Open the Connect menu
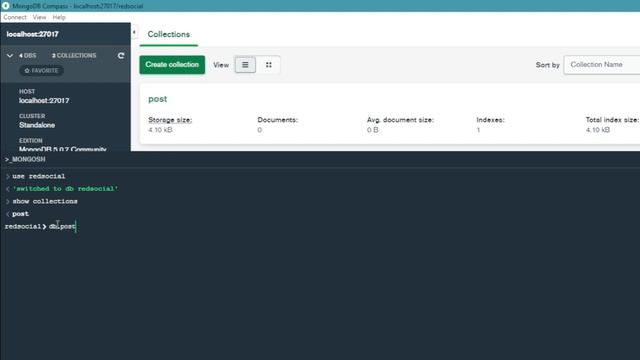The height and width of the screenshot is (360, 640). [15, 17]
